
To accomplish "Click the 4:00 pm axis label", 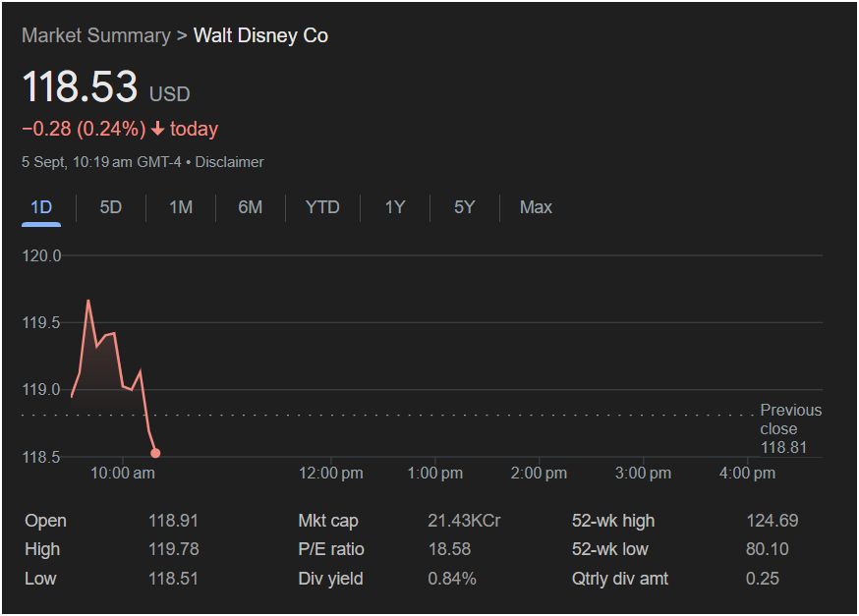I will click(747, 474).
